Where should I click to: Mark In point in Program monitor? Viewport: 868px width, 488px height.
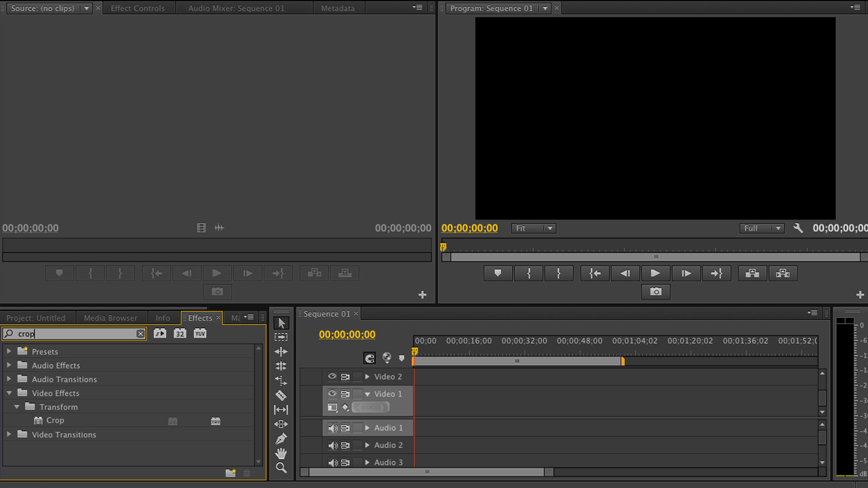529,273
